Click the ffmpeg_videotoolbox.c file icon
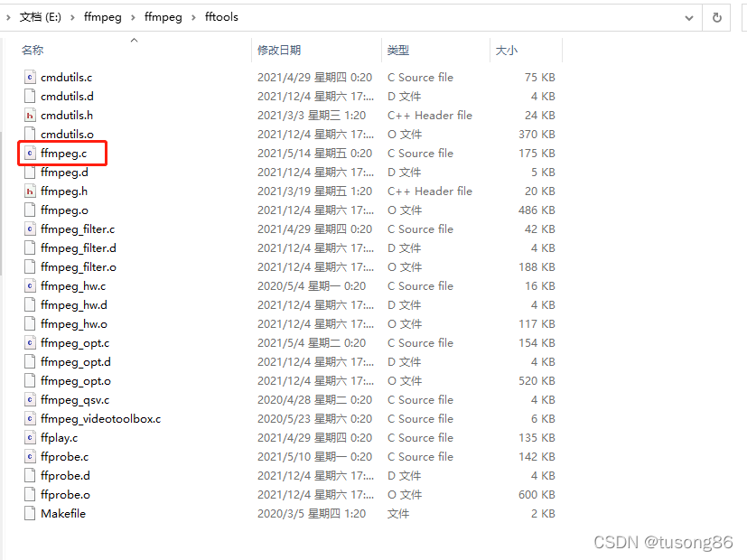This screenshot has width=747, height=560. click(30, 418)
